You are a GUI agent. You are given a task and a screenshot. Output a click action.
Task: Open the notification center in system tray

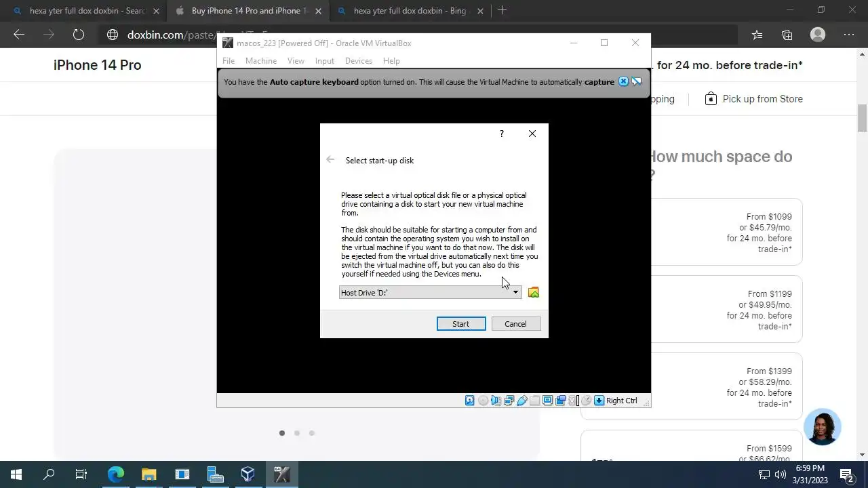click(846, 474)
